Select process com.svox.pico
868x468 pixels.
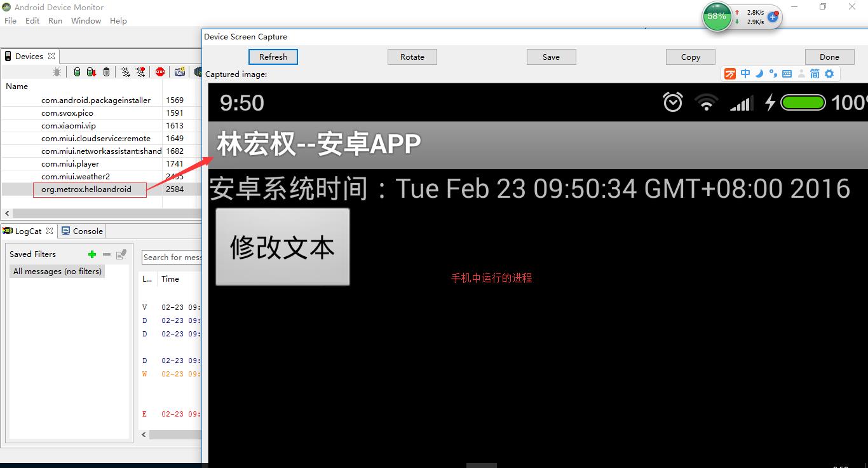(x=67, y=113)
